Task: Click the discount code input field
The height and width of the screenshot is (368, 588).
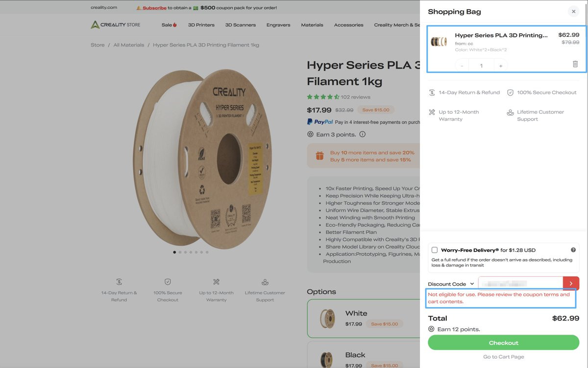Action: click(520, 284)
